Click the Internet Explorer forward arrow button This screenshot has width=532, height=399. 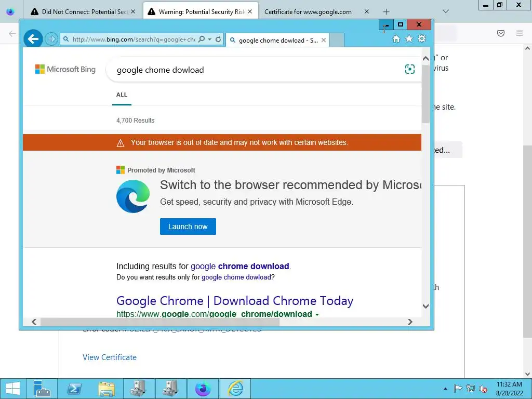pos(51,39)
